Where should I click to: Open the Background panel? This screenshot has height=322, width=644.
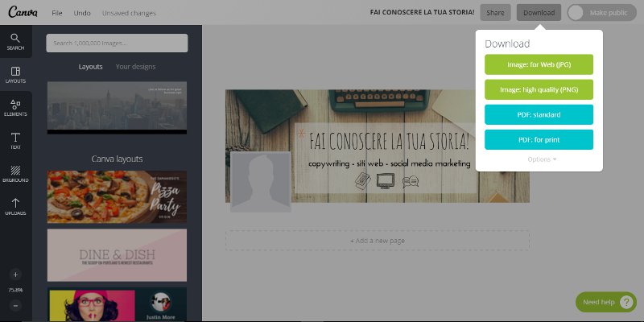pyautogui.click(x=15, y=174)
